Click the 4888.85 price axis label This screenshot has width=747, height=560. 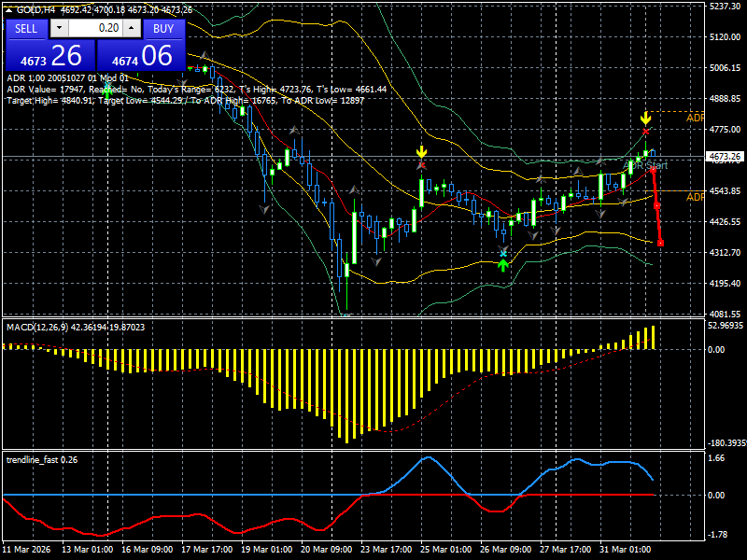click(x=725, y=99)
